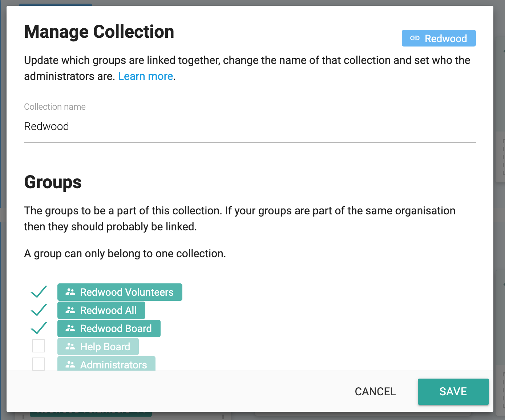The image size is (505, 420).
Task: Select the Redwood Board group label
Action: click(116, 328)
